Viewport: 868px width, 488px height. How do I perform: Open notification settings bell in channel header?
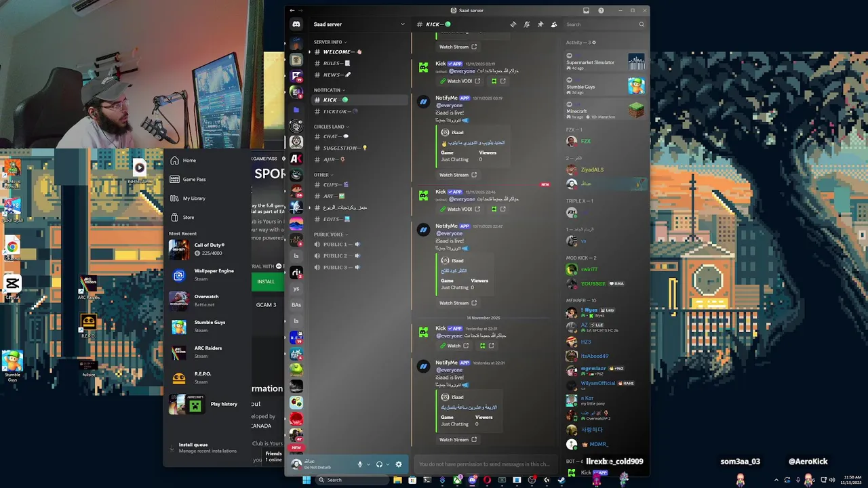[x=527, y=24]
